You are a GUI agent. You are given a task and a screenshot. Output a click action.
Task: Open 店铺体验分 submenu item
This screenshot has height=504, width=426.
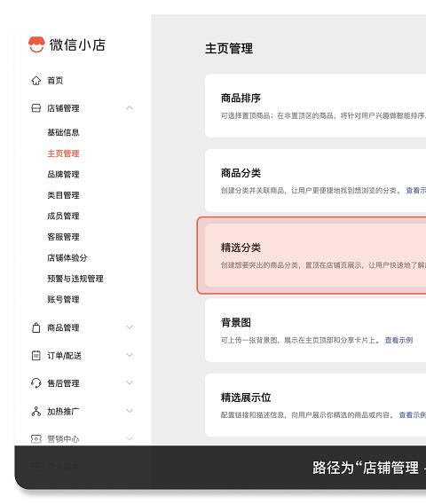click(67, 258)
